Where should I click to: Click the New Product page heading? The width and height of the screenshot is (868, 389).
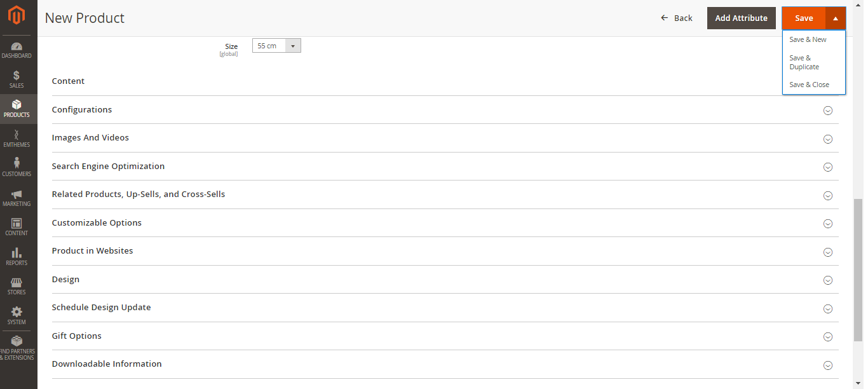[x=85, y=18]
